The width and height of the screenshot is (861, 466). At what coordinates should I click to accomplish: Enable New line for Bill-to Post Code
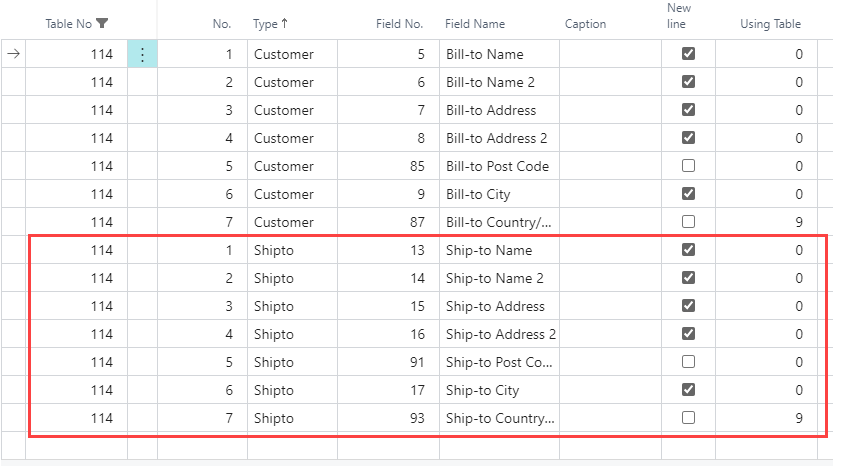688,166
